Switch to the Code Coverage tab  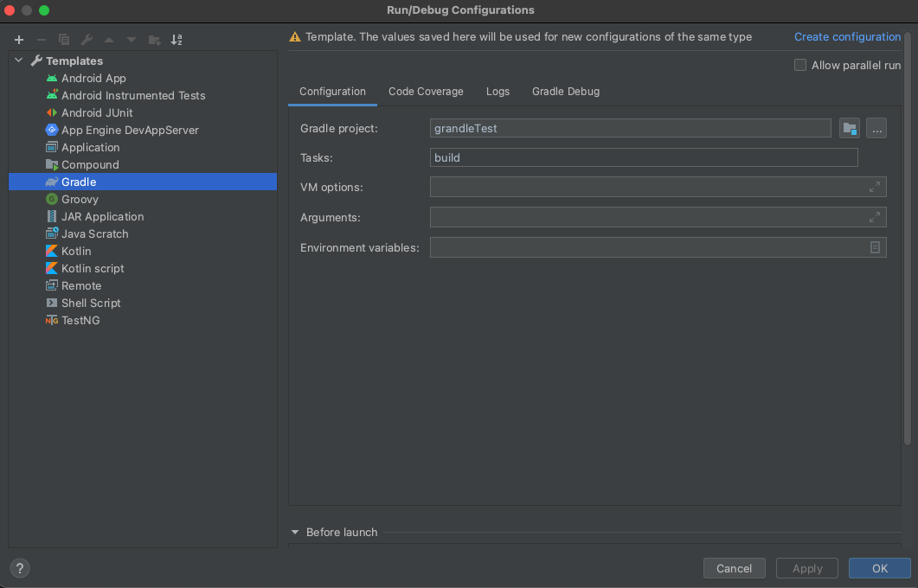pyautogui.click(x=426, y=92)
